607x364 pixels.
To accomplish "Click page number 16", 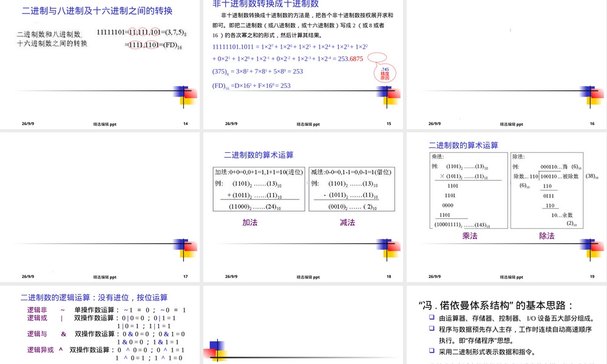I will (x=592, y=124).
